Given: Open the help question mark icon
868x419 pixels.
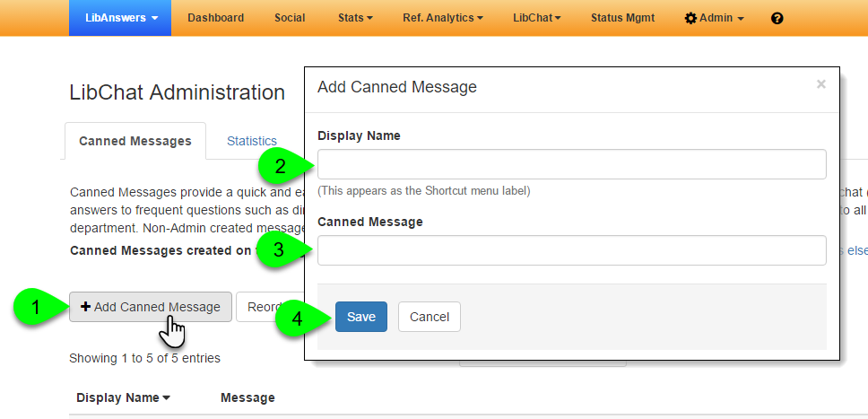Looking at the screenshot, I should 777,18.
